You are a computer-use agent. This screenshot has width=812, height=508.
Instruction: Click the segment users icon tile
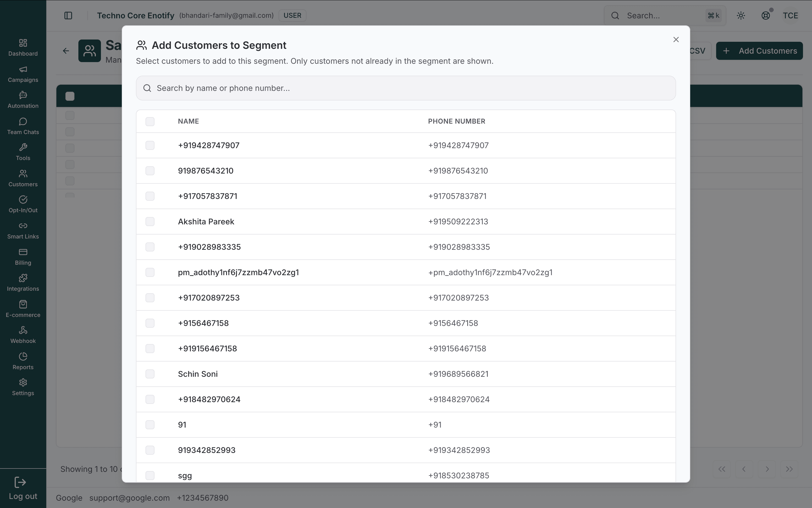(90, 51)
